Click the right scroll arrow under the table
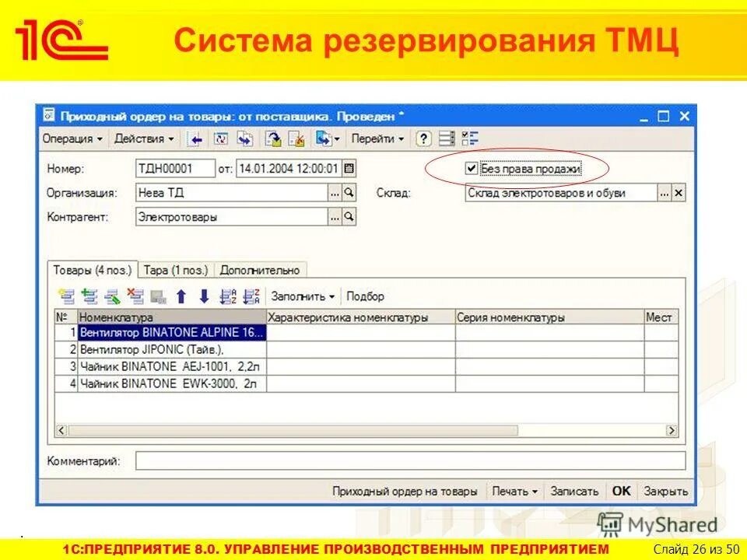The height and width of the screenshot is (560, 747). pyautogui.click(x=672, y=430)
